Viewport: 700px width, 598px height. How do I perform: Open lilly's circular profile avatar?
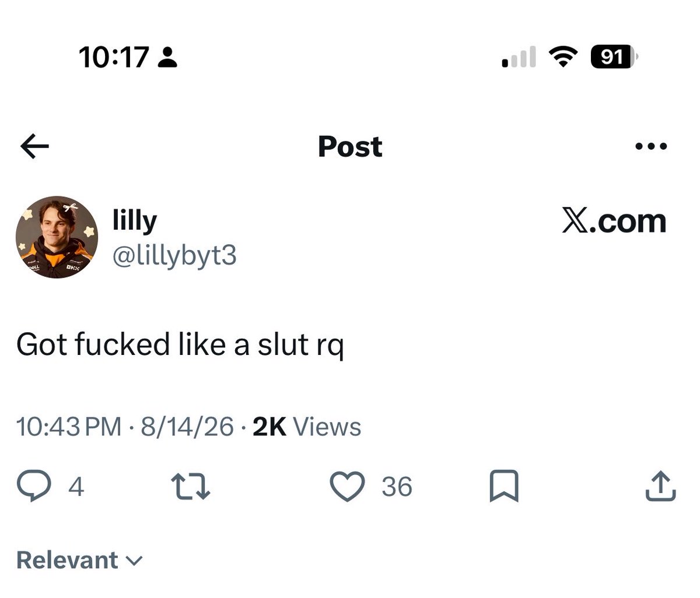[57, 237]
